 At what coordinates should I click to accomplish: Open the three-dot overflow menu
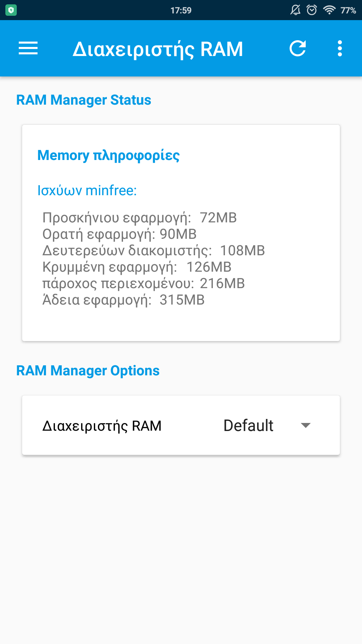tap(340, 48)
